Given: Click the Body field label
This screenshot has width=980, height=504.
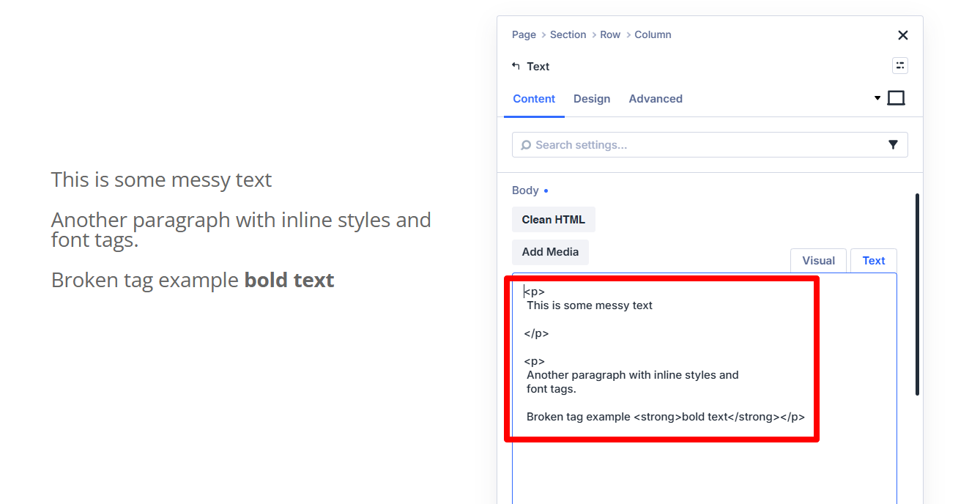Looking at the screenshot, I should [525, 190].
